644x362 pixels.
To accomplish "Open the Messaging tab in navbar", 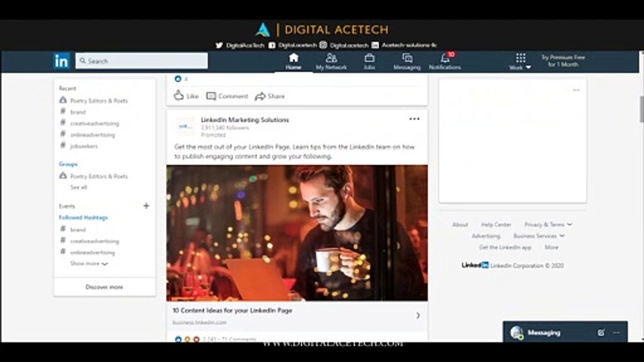I will coord(407,61).
